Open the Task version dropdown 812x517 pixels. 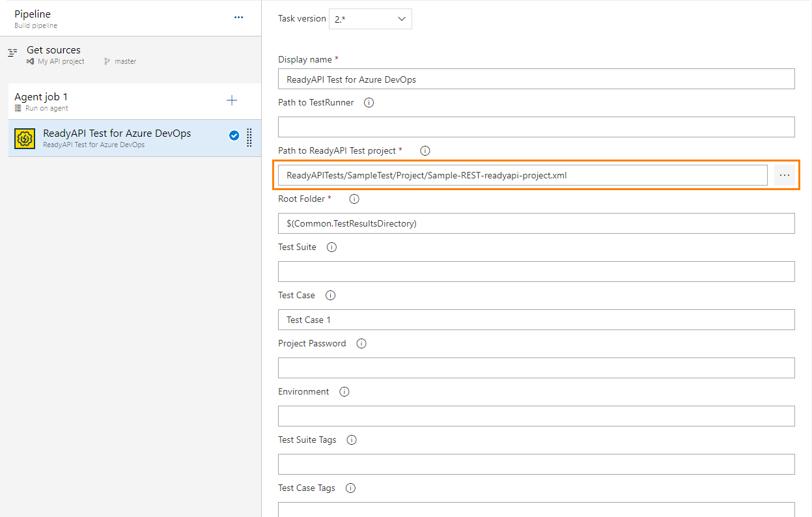click(370, 19)
